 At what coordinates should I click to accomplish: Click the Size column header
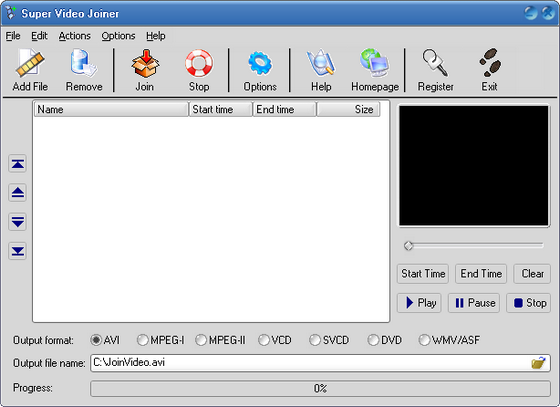click(348, 109)
